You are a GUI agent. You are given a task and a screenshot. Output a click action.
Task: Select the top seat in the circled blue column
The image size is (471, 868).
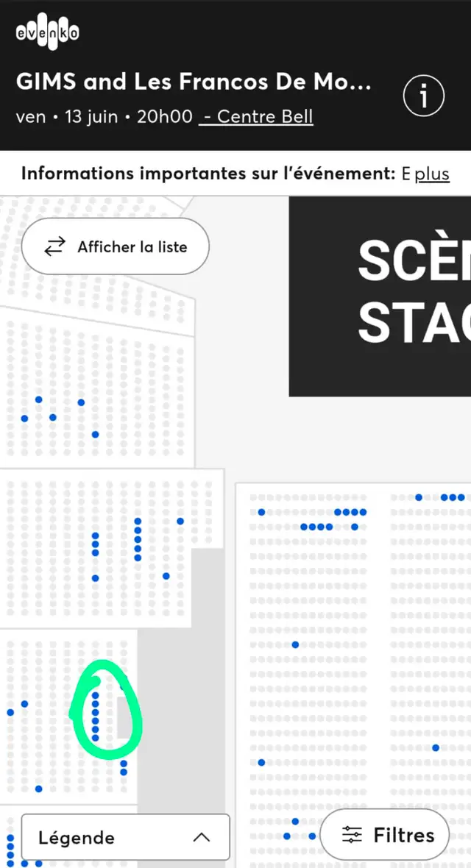[96, 695]
